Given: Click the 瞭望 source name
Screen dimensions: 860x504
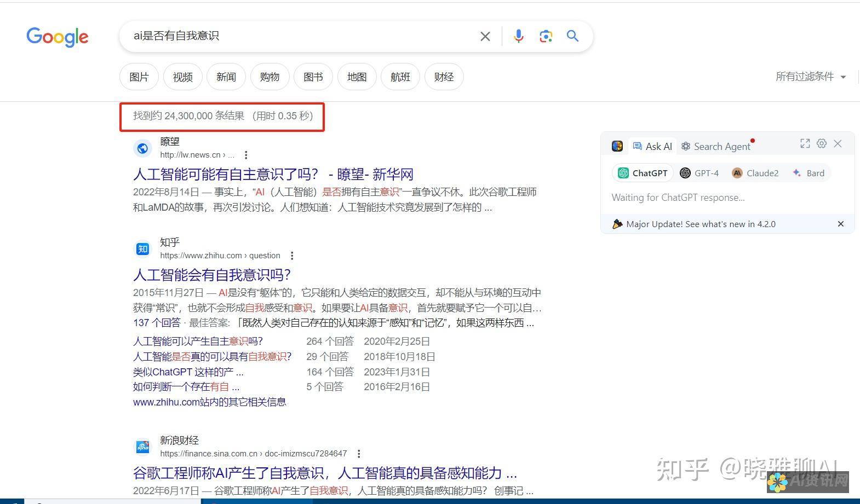Looking at the screenshot, I should [170, 142].
